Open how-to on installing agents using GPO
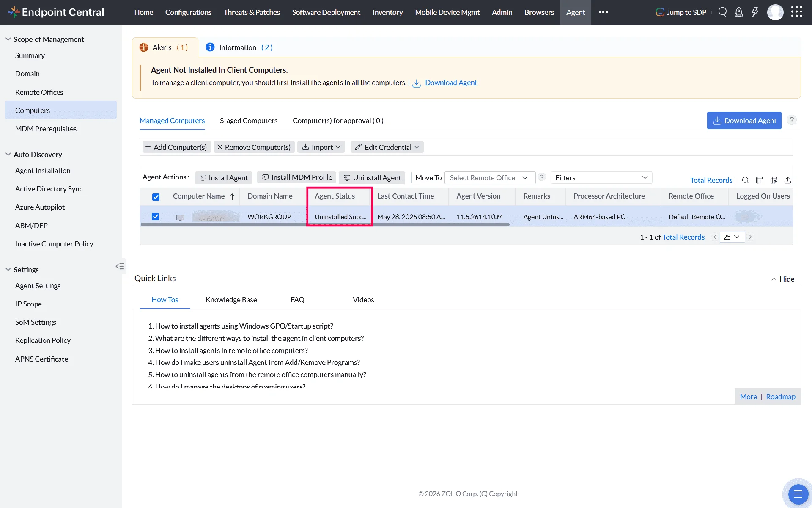This screenshot has width=812, height=508. point(244,326)
